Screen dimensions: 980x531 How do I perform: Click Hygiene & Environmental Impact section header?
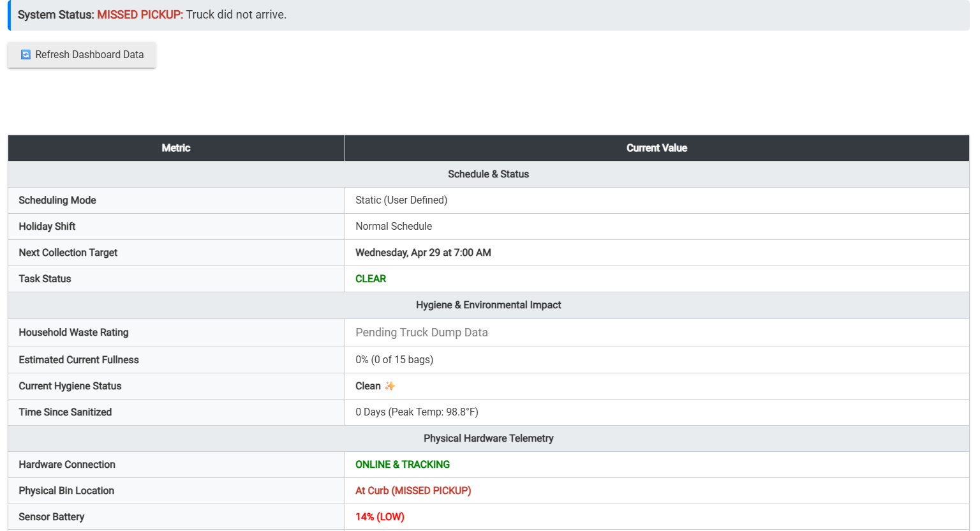pos(489,305)
